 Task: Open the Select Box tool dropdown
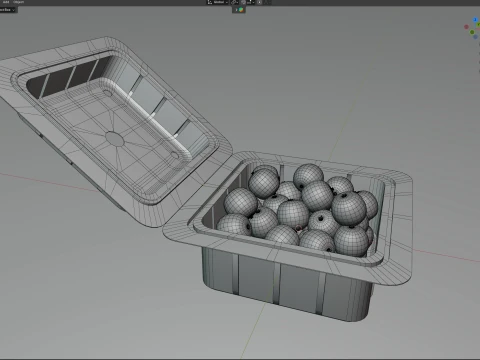pyautogui.click(x=8, y=10)
